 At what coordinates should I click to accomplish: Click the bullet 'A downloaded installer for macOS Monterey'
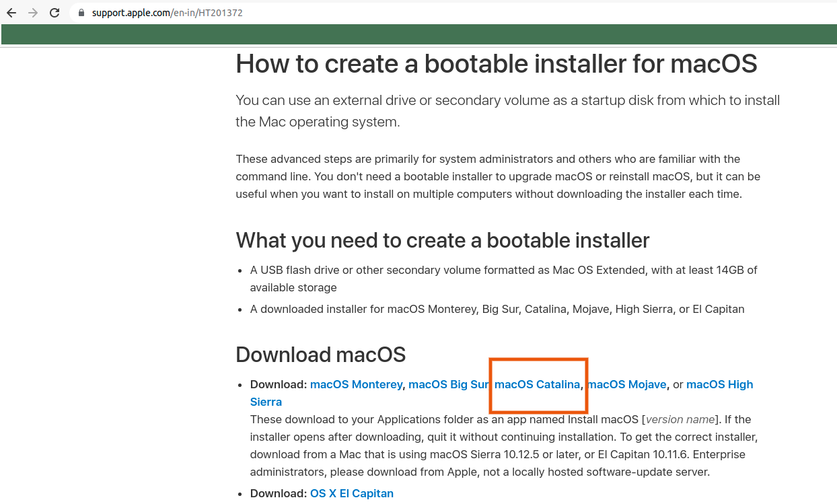click(x=497, y=310)
